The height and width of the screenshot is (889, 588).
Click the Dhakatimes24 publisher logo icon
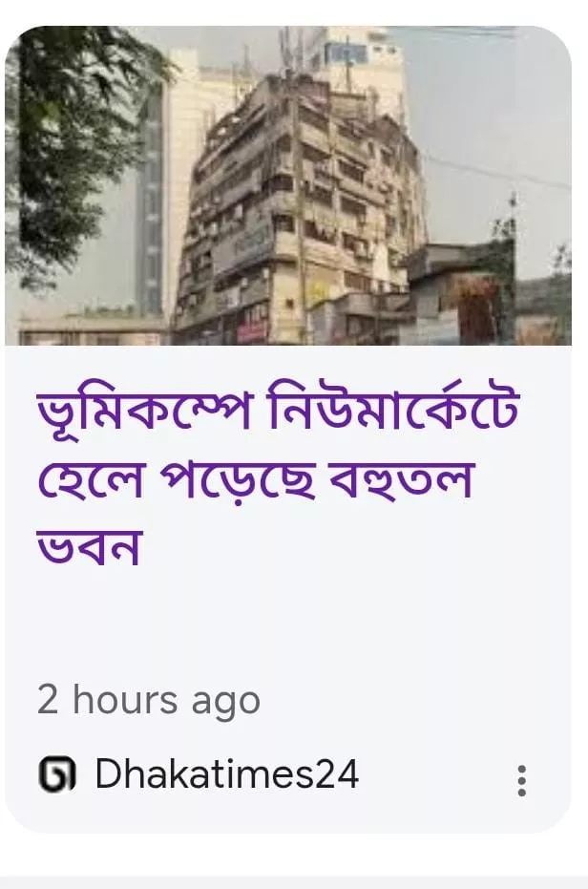pos(56,774)
